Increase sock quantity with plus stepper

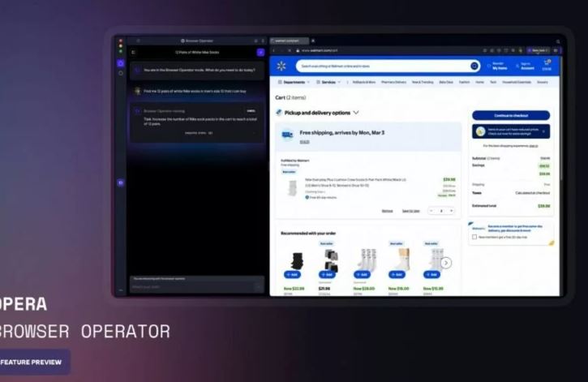click(x=451, y=210)
